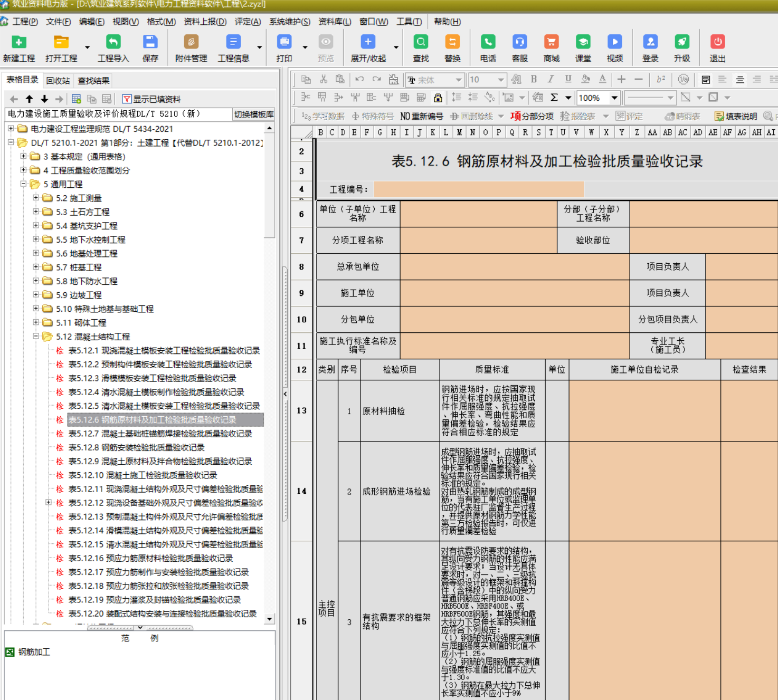Open the 视频 video icon
This screenshot has width=778, height=700.
(x=615, y=42)
